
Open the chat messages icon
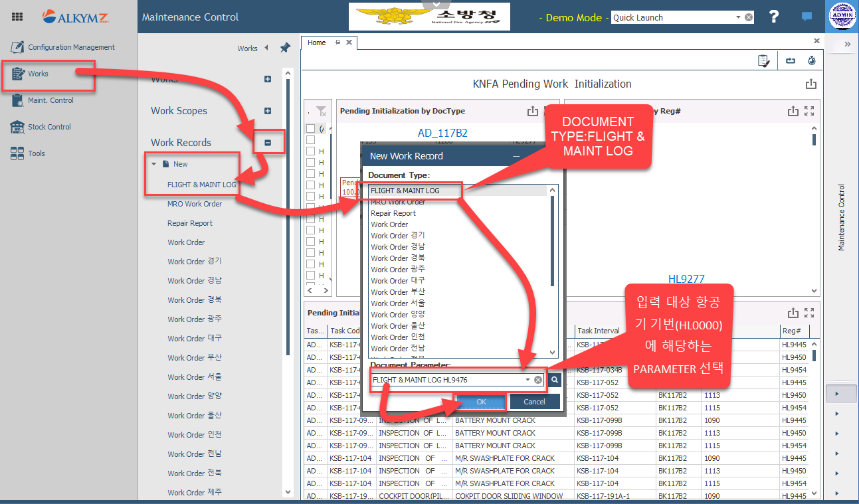click(x=807, y=17)
